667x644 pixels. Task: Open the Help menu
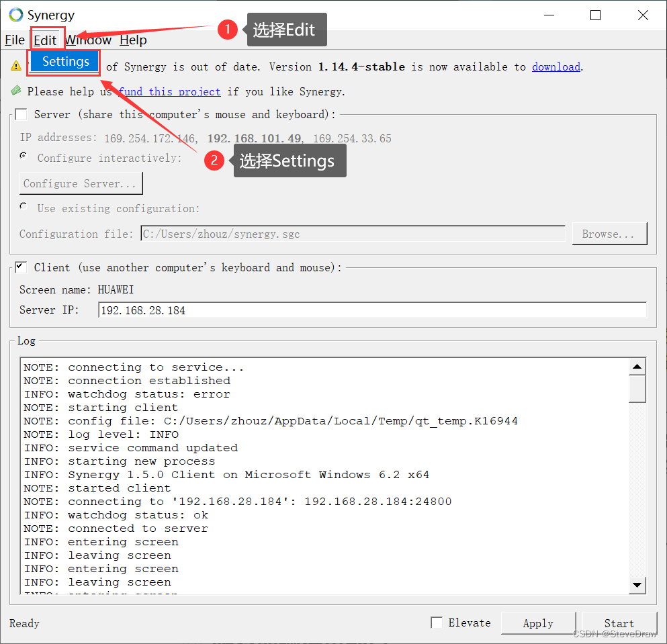(133, 40)
